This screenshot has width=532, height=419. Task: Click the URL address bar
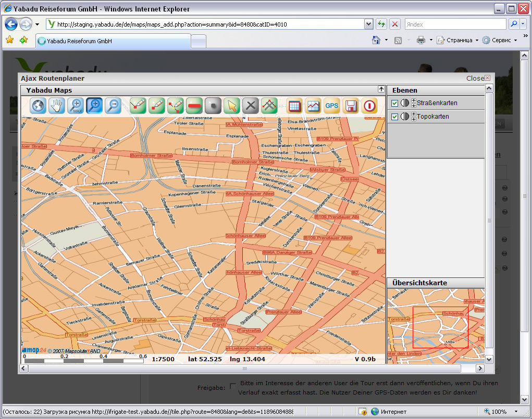[205, 24]
